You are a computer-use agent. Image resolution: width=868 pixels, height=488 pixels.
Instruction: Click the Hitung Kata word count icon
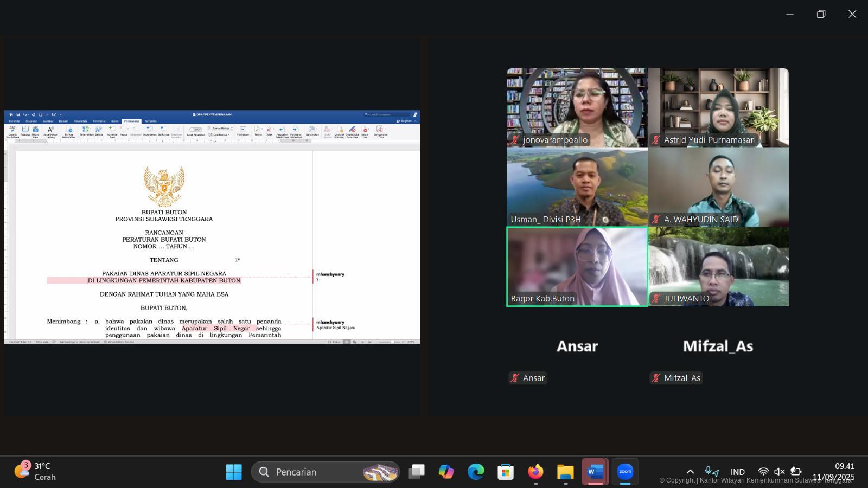click(35, 130)
